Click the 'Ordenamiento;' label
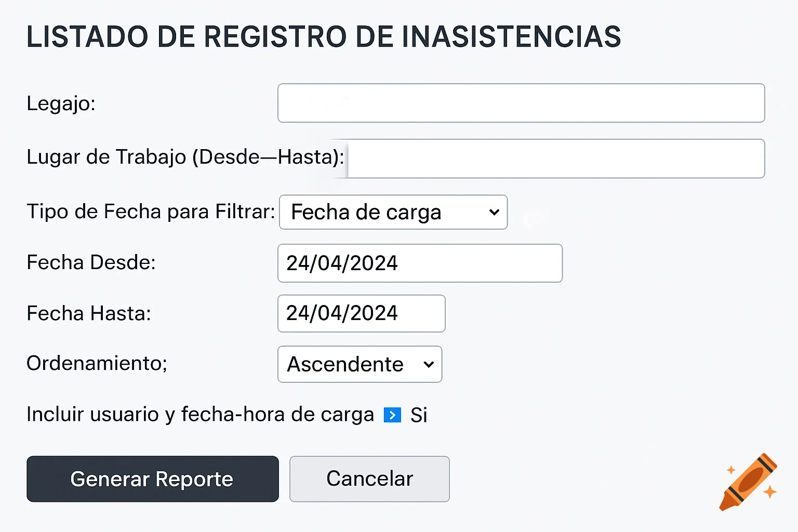 pyautogui.click(x=96, y=364)
